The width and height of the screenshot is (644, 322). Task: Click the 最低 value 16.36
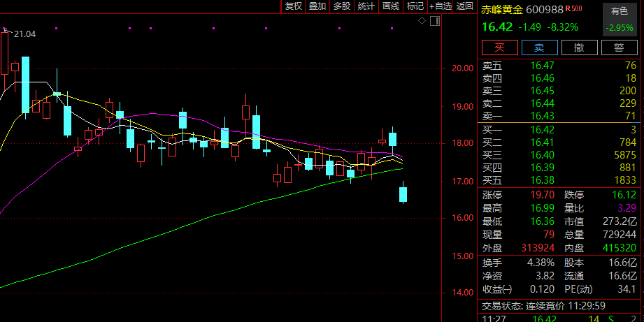(542, 221)
